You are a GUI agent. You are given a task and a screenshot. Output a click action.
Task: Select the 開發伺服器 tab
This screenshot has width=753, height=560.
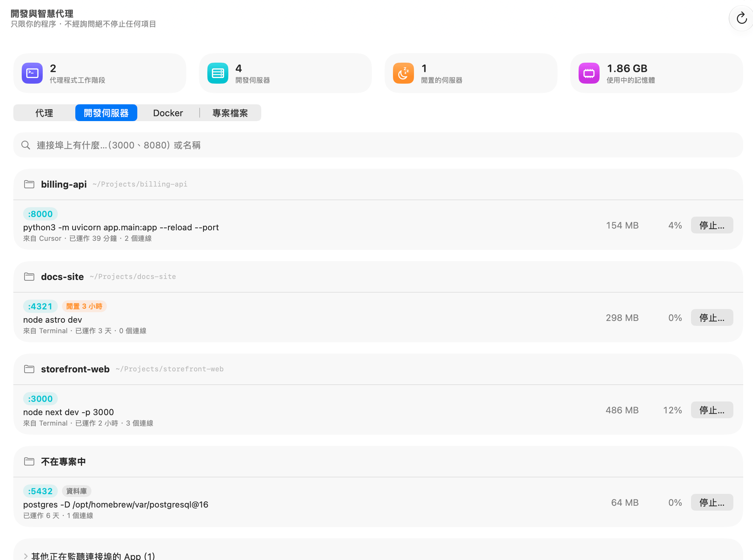(x=106, y=113)
